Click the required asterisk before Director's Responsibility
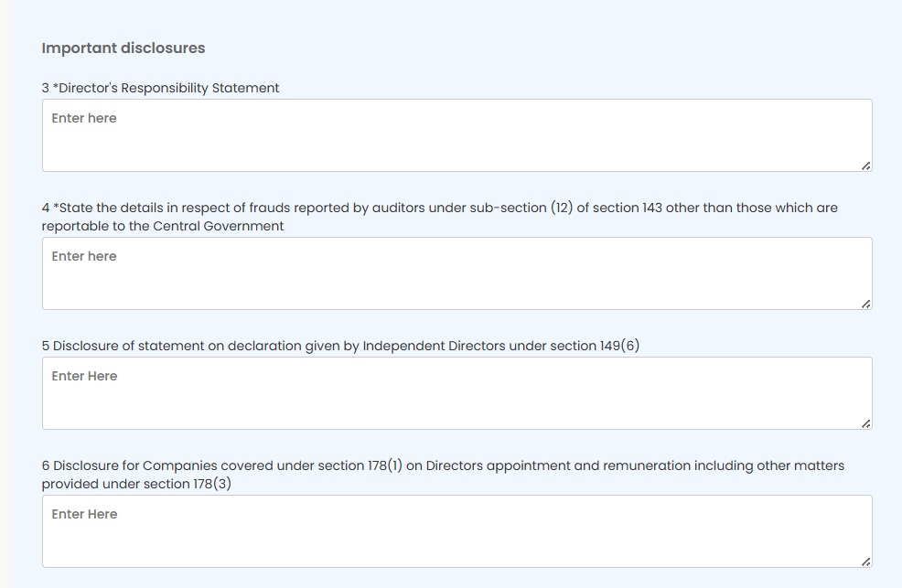This screenshot has width=902, height=588. (x=56, y=88)
